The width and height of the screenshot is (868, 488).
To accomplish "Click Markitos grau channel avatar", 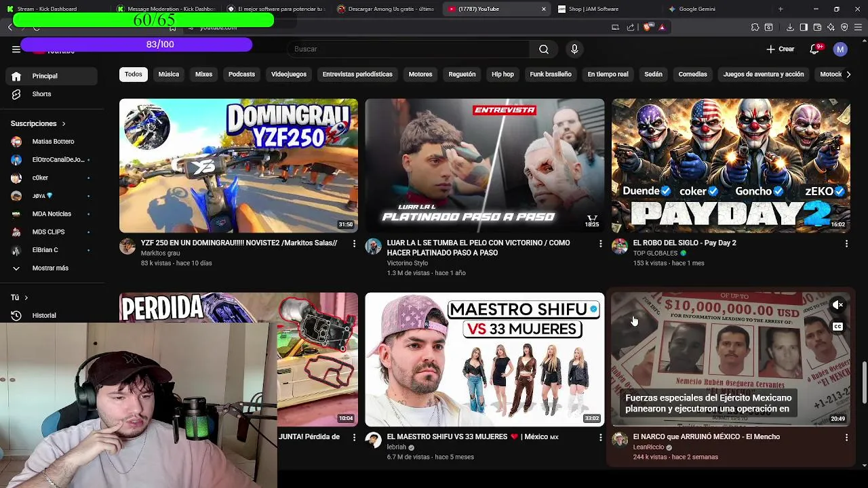I will tap(127, 246).
